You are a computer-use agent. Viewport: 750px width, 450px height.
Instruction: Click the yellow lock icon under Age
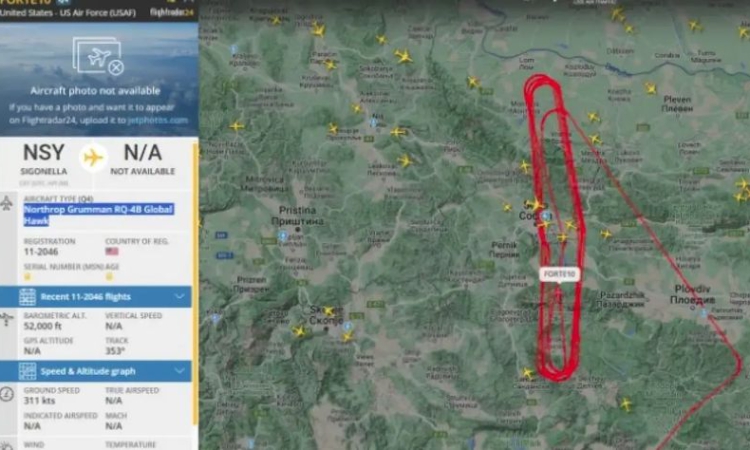point(109,276)
